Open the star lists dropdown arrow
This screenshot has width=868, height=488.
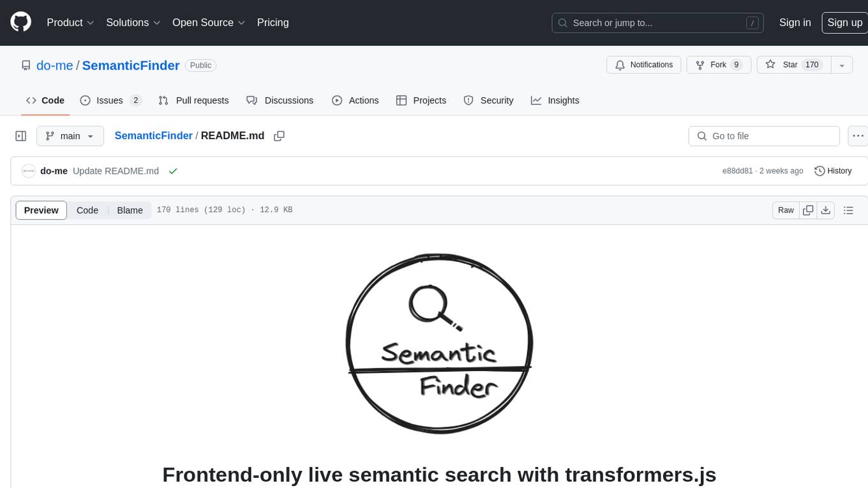coord(842,65)
